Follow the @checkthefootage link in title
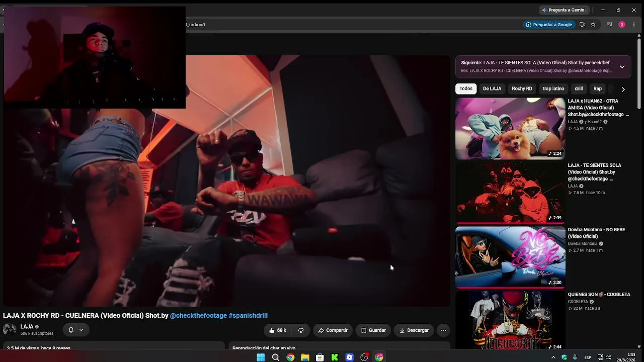644x362 pixels. coord(198,316)
